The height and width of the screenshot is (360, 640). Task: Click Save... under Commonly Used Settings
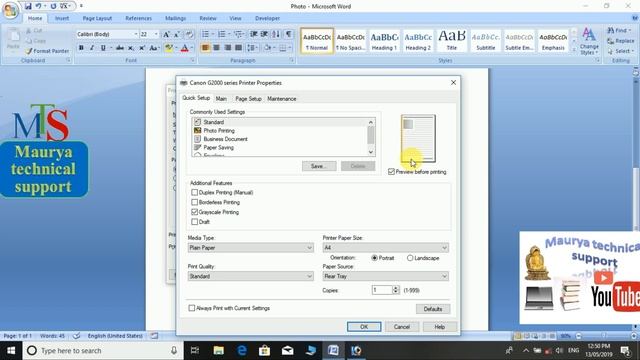[x=319, y=166]
